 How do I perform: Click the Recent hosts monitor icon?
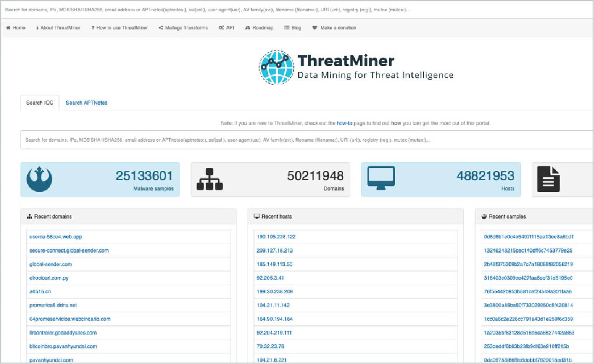(x=257, y=216)
